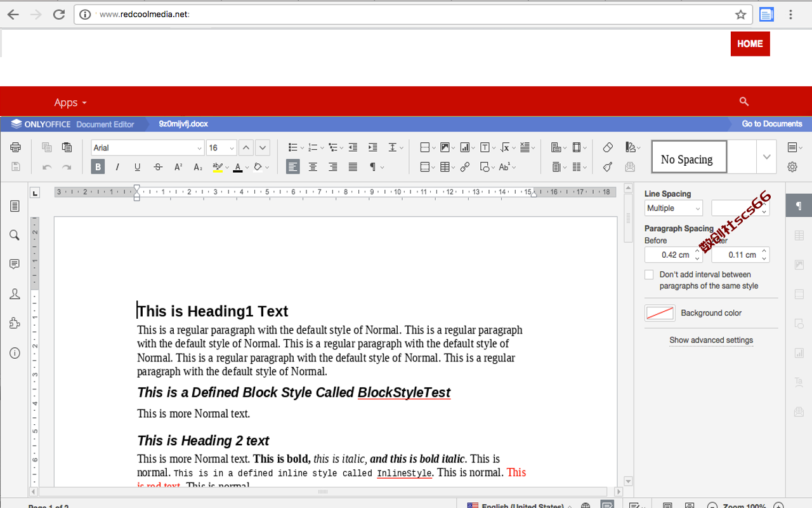Viewport: 812px width, 508px height.
Task: Justify the paragraph text
Action: [353, 167]
